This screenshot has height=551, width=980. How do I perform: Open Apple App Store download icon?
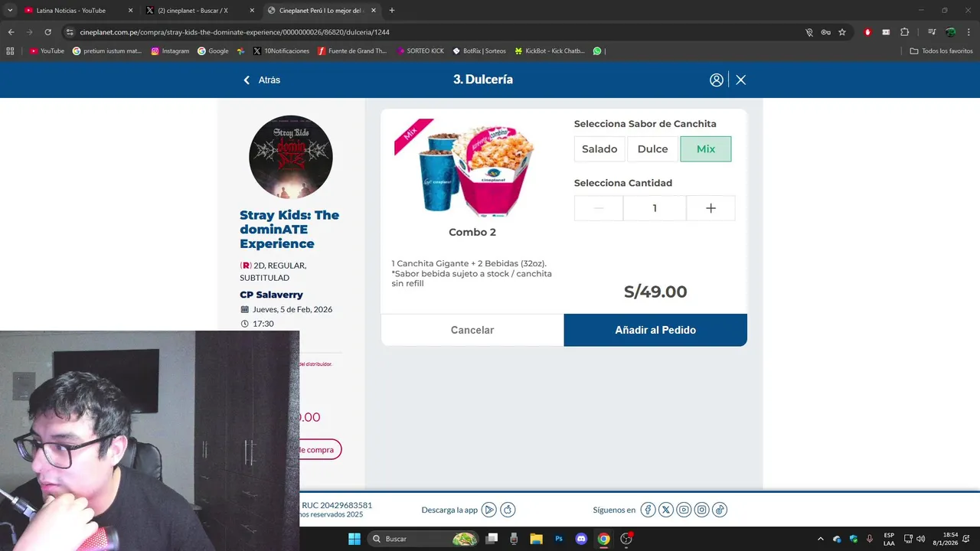click(508, 510)
